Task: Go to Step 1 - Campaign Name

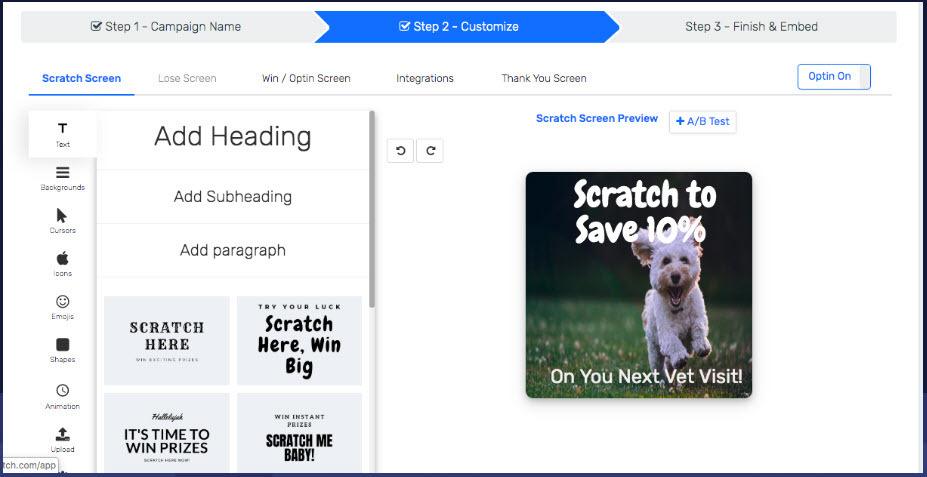Action: 166,27
